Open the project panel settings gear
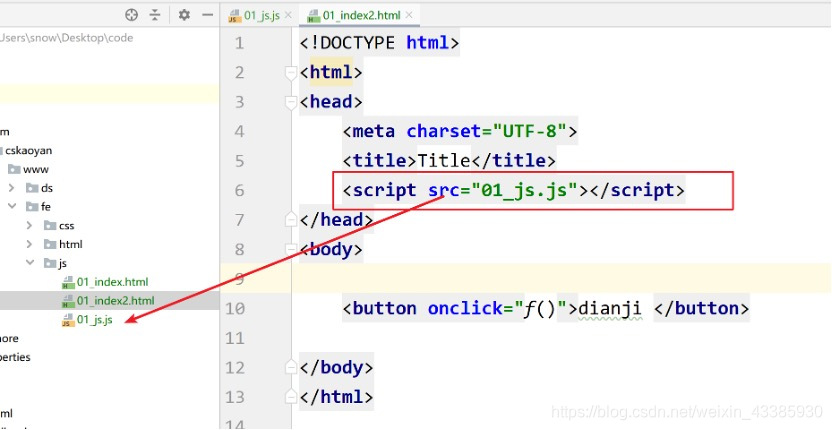 (184, 15)
